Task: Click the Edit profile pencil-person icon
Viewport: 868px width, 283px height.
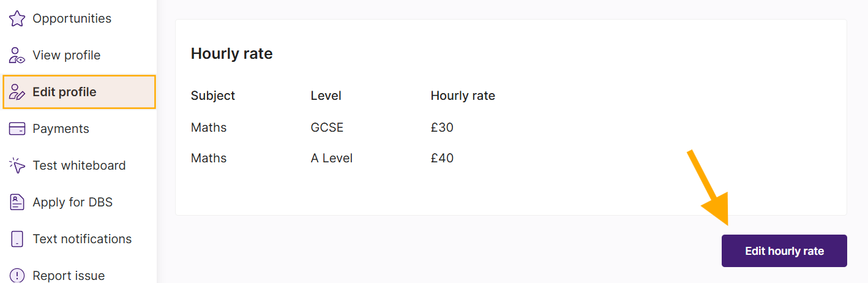Action: (x=17, y=92)
